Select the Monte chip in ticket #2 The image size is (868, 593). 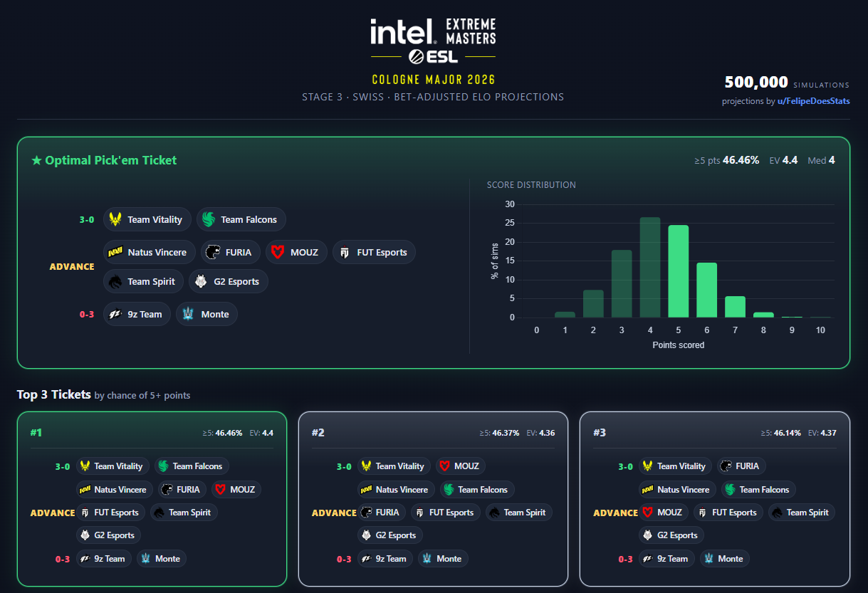pos(443,559)
